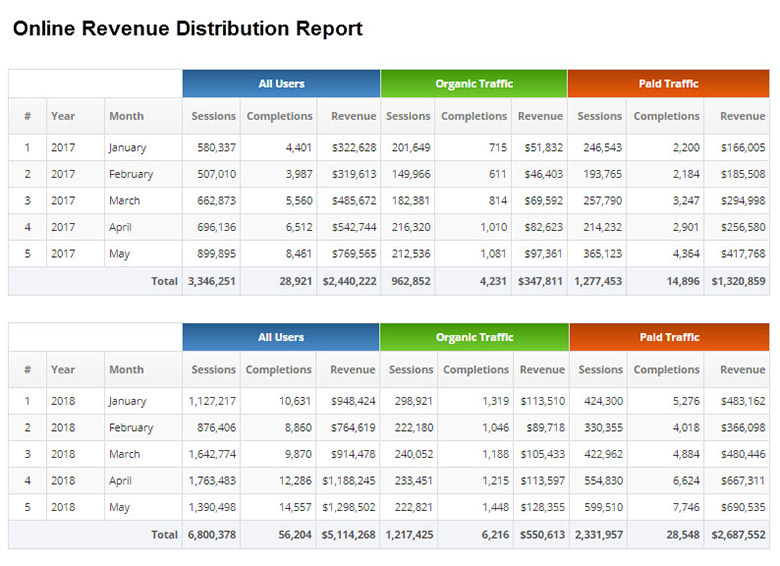
Task: Click the Total label in the 2017 table
Action: [x=164, y=281]
